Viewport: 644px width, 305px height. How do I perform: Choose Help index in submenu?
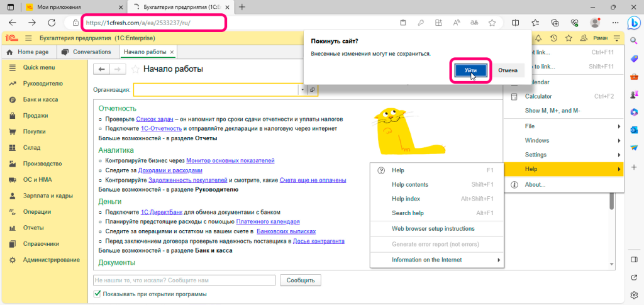[437, 199]
